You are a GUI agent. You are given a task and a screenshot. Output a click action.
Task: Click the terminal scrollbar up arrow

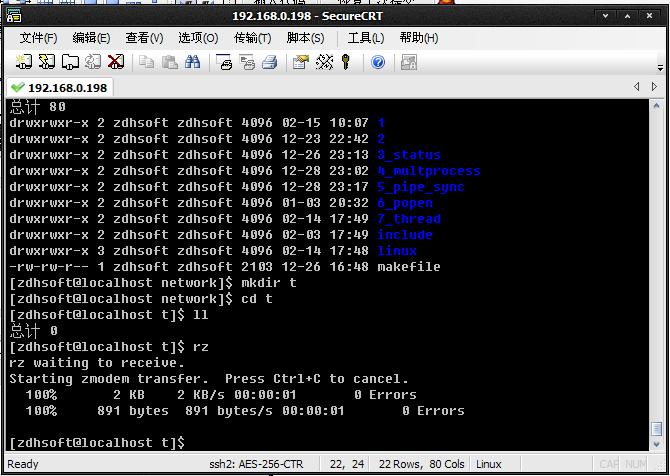tap(656, 105)
